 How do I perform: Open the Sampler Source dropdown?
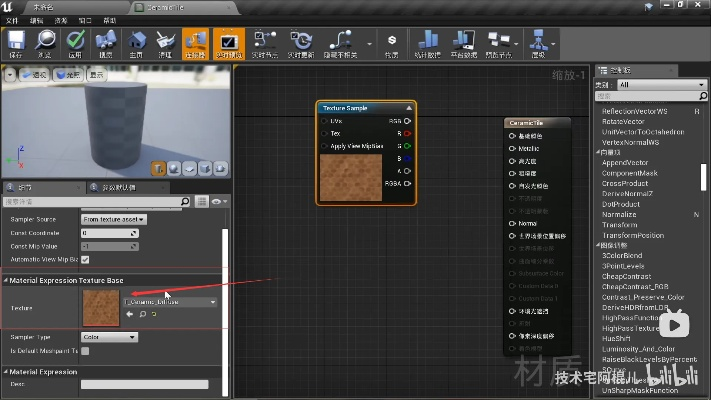pos(113,218)
